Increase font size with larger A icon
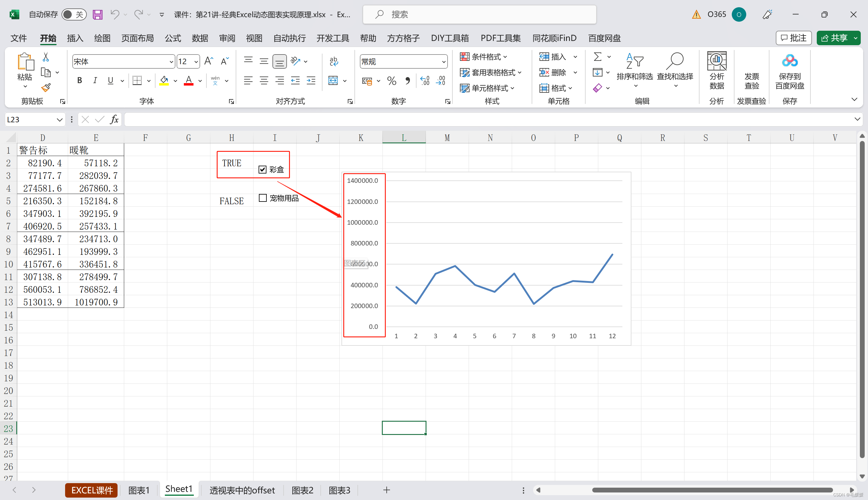The image size is (868, 500). [x=209, y=61]
